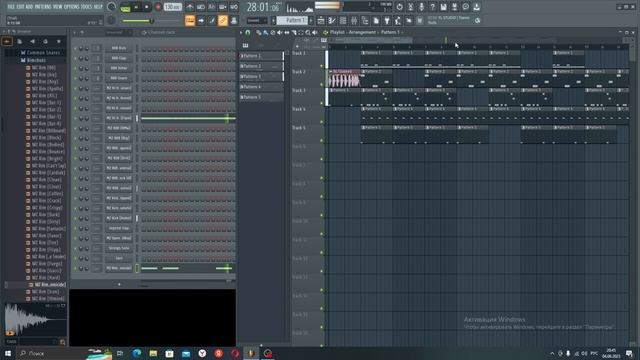
Task: Toggle the orange link (multilink controllers) icon
Action: click(x=222, y=20)
